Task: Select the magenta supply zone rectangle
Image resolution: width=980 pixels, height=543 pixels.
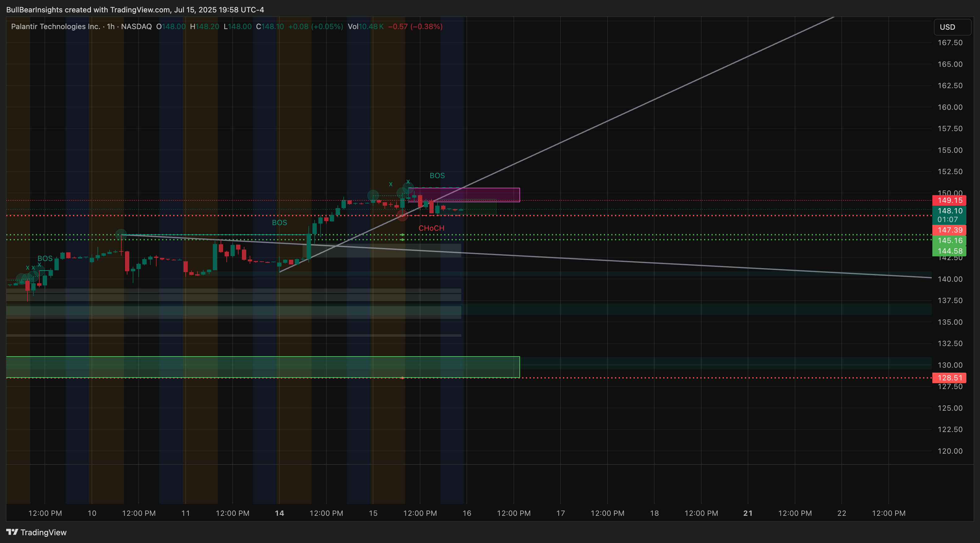Action: [x=464, y=195]
